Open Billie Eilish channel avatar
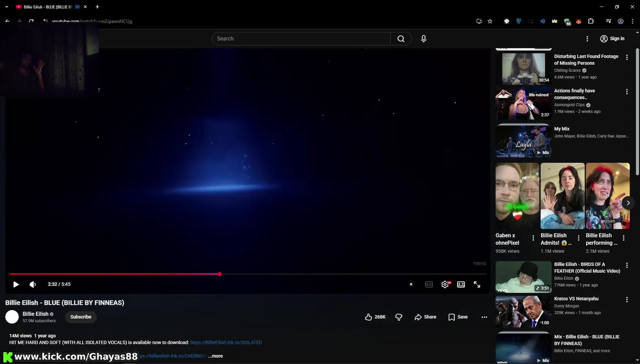This screenshot has width=640, height=364. (12, 317)
